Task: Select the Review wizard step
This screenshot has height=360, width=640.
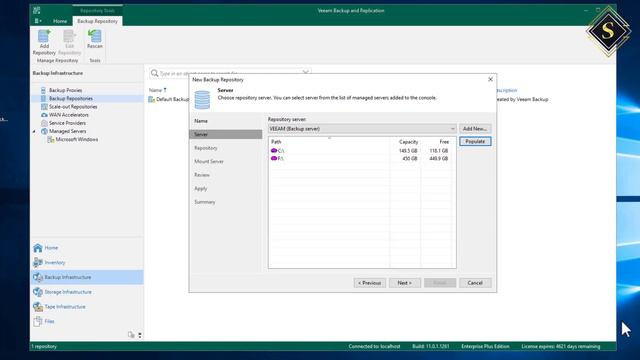Action: [202, 175]
